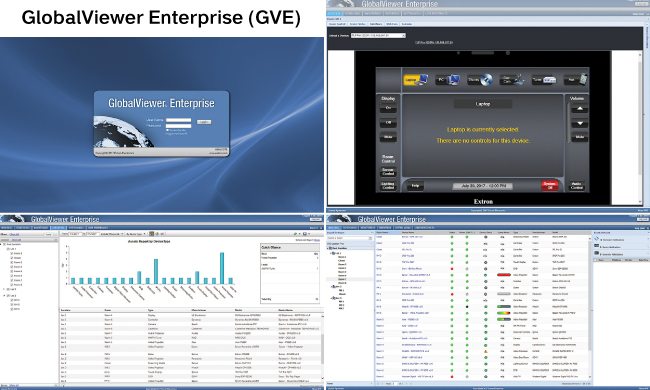The width and height of the screenshot is (650, 390).
Task: Toggle the Lab 2 checkbox in report tree
Action: coord(8,289)
